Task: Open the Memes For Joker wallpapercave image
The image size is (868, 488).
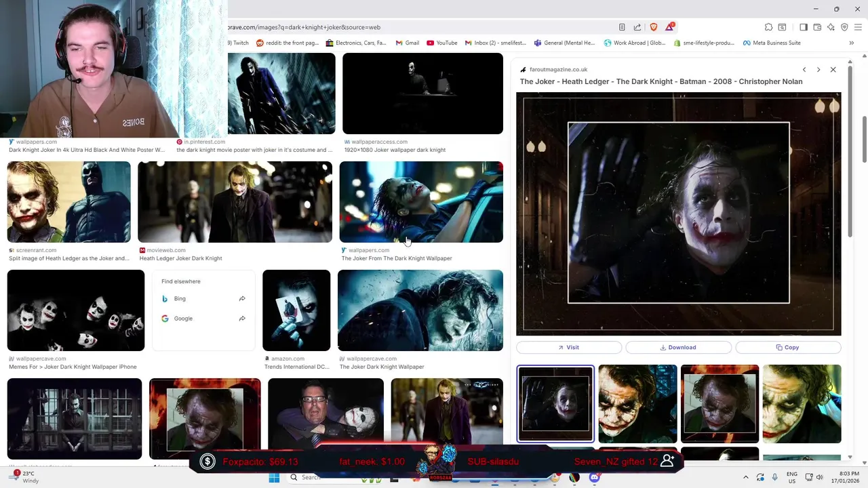Action: (x=76, y=310)
